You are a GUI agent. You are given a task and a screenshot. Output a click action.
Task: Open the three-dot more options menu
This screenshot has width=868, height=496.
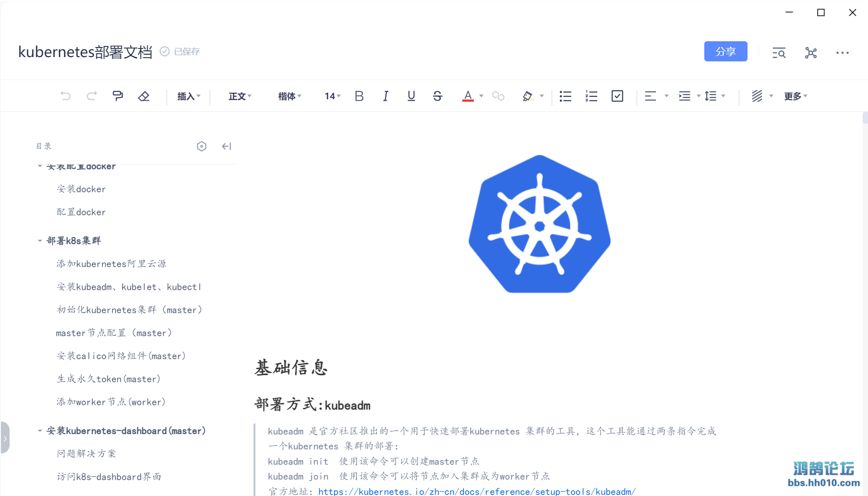coord(843,53)
